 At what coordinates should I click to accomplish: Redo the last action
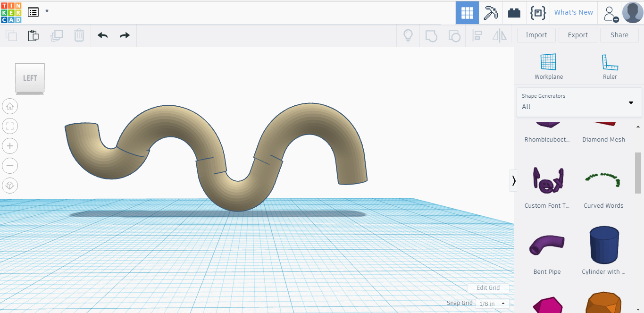pos(125,35)
